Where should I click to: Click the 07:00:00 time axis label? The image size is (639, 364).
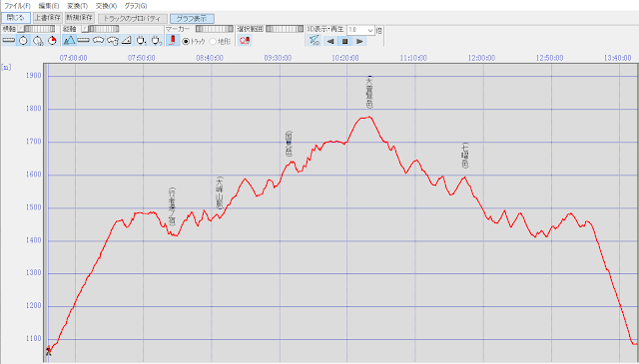pyautogui.click(x=73, y=58)
